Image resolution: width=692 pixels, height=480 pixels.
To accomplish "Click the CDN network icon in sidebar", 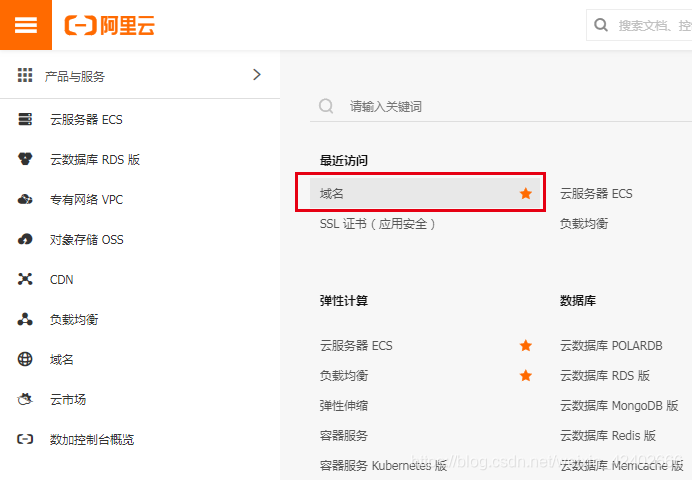I will pos(25,279).
